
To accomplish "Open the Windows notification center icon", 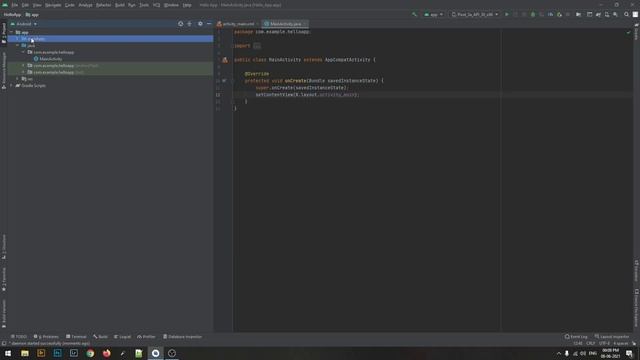I will pos(629,353).
